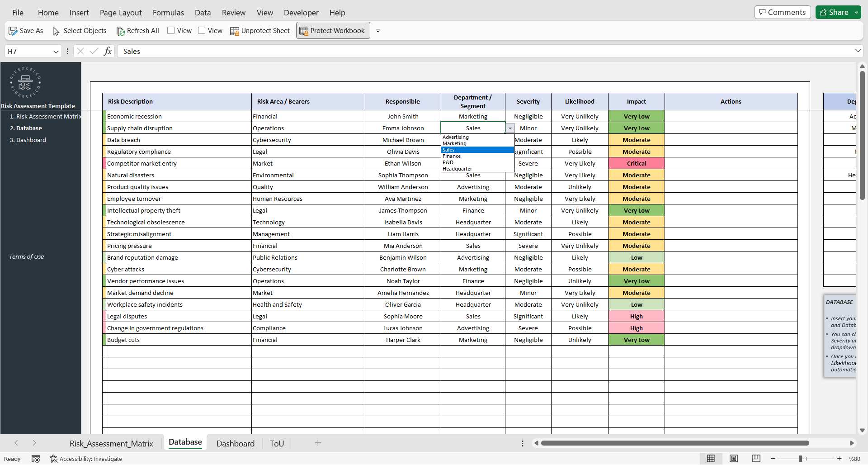Open Dashboard link in sidebar
Image resolution: width=868 pixels, height=465 pixels.
coord(28,140)
